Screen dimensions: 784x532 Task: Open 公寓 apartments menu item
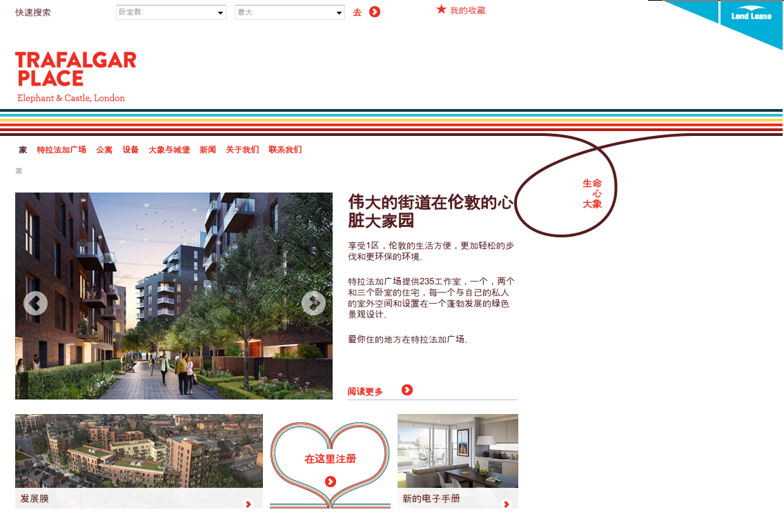pyautogui.click(x=104, y=150)
